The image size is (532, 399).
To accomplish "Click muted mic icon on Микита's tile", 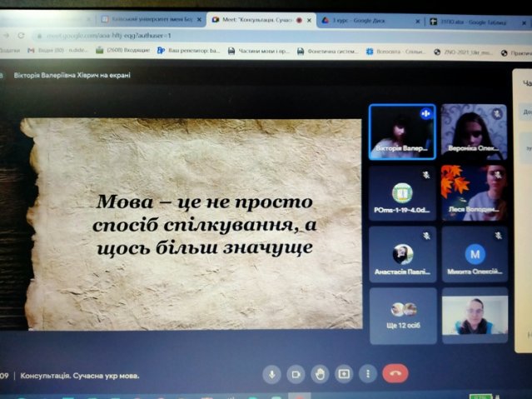I will click(x=499, y=236).
